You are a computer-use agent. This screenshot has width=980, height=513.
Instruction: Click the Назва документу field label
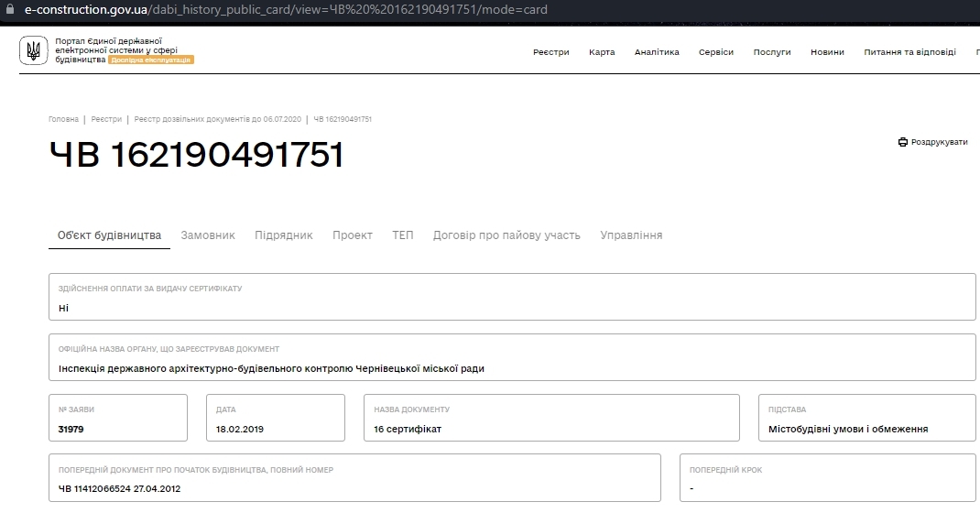tap(412, 409)
